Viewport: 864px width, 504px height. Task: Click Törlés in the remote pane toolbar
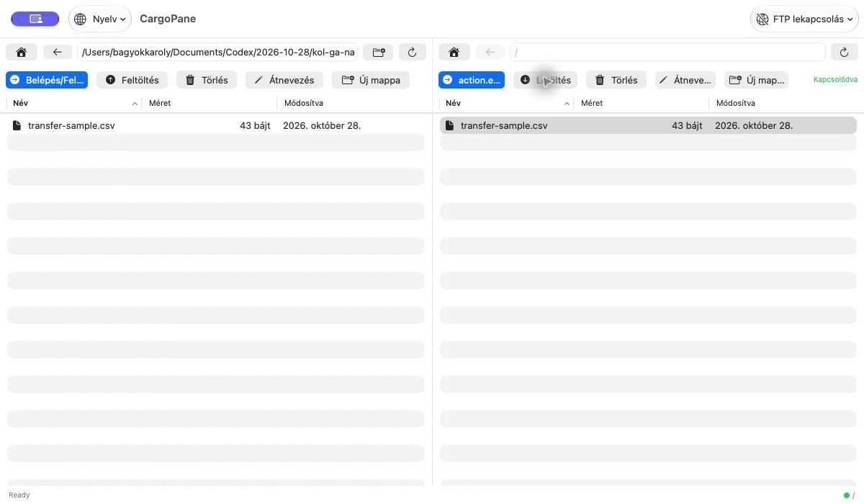tap(616, 80)
